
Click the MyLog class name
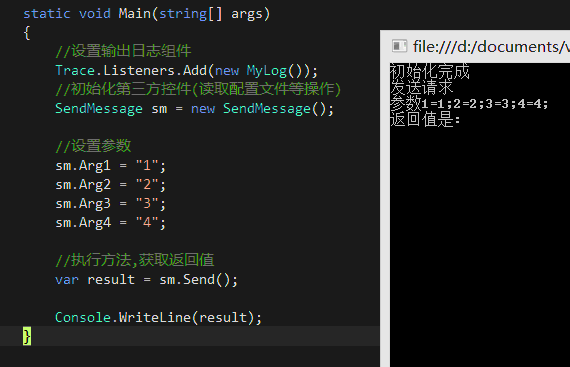pos(267,70)
